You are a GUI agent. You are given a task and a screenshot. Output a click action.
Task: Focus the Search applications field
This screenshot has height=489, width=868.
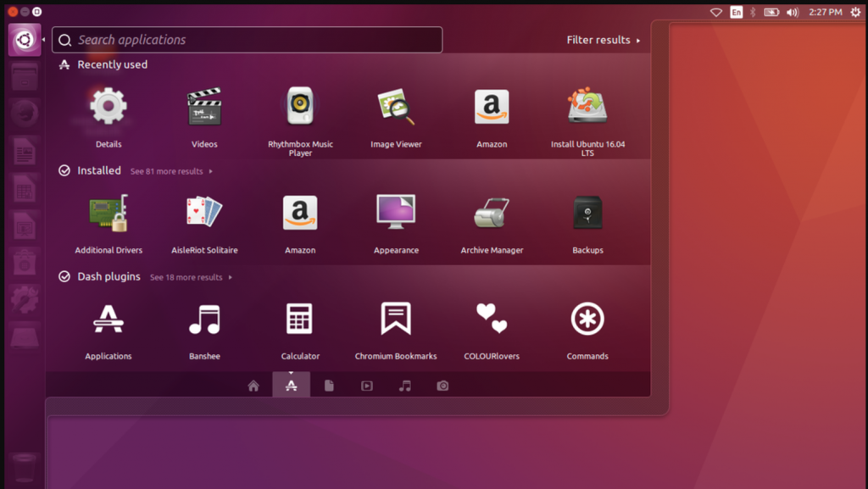pos(247,40)
